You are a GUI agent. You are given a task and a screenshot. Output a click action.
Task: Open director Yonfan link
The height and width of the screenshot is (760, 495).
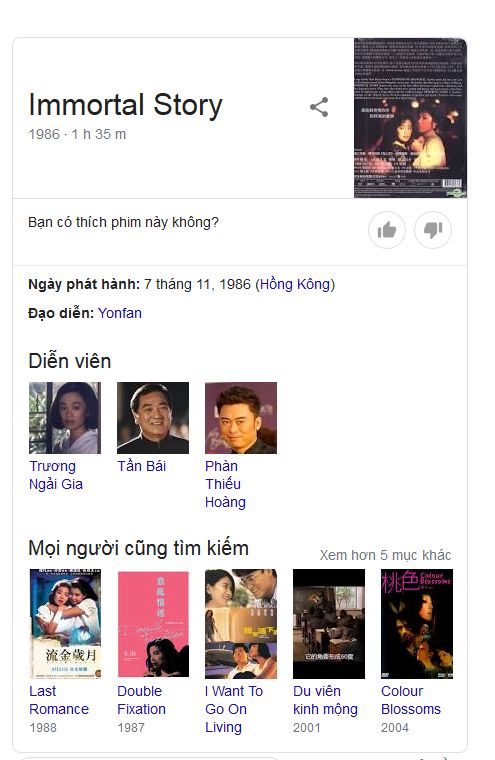pyautogui.click(x=120, y=313)
